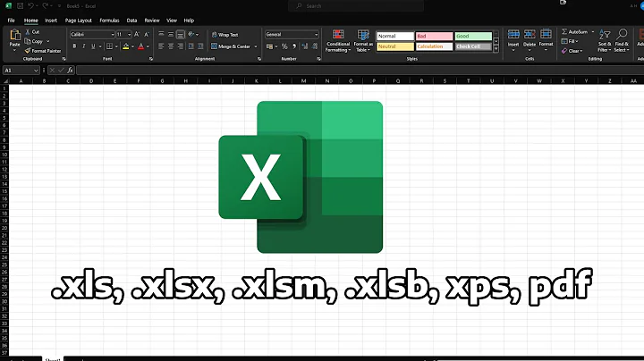This screenshot has height=361, width=644.
Task: Apply the Good cell style
Action: coord(473,36)
